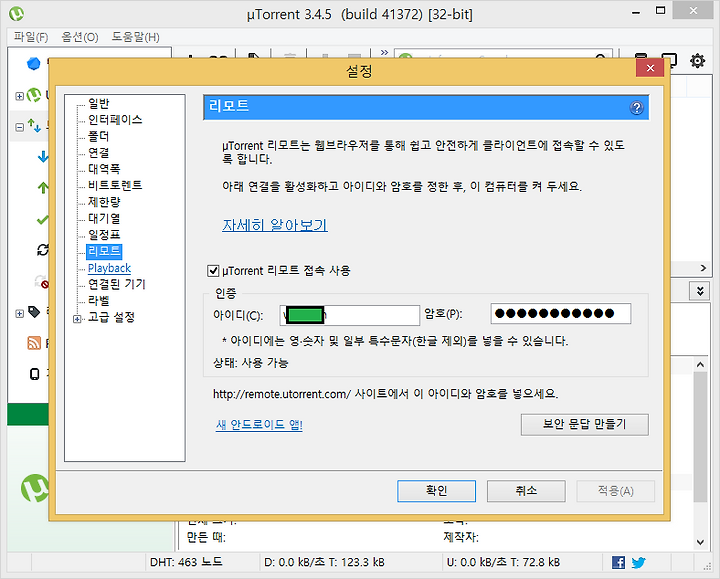Click the blue hexagon icon in main sidebar
Image resolution: width=720 pixels, height=579 pixels.
coord(33,63)
